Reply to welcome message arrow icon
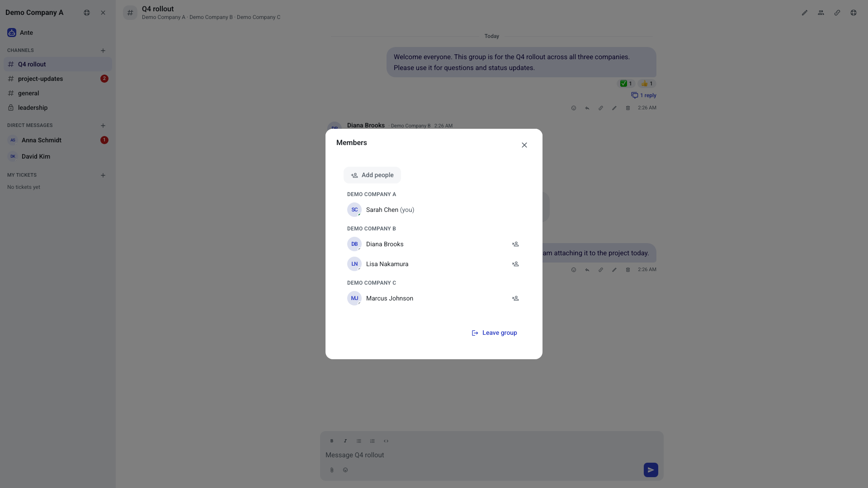 click(587, 108)
